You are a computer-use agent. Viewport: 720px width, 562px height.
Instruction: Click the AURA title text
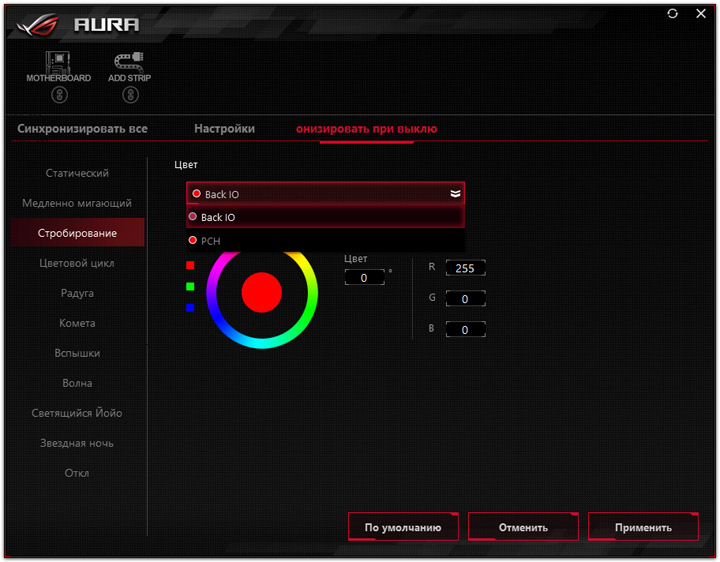tap(107, 25)
